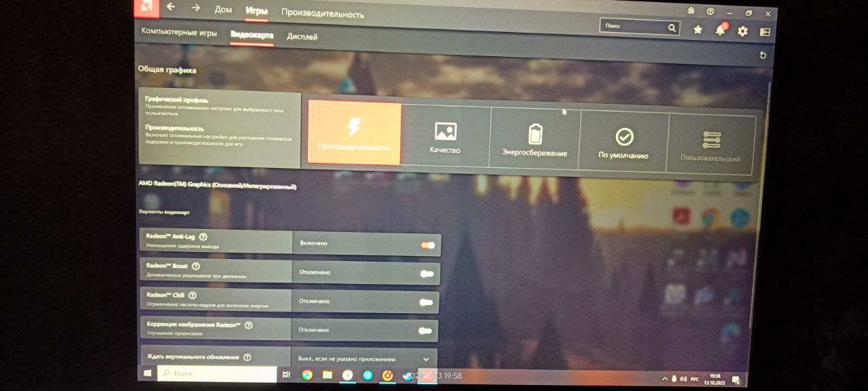Go forward with the right arrow

pos(195,7)
